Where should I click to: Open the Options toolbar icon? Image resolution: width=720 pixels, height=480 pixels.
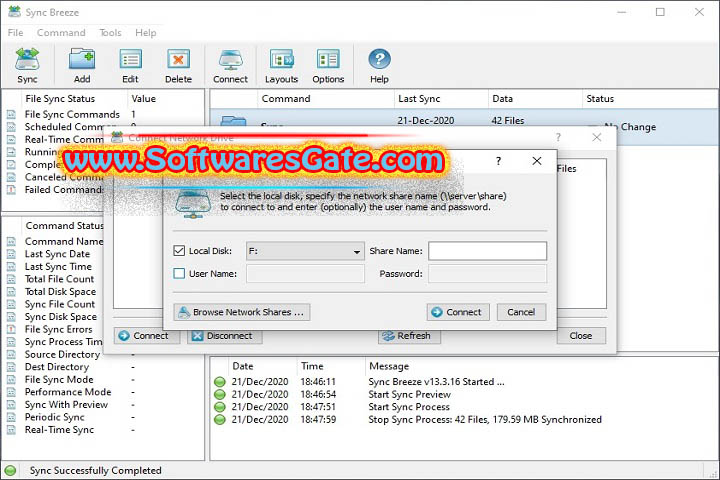328,65
